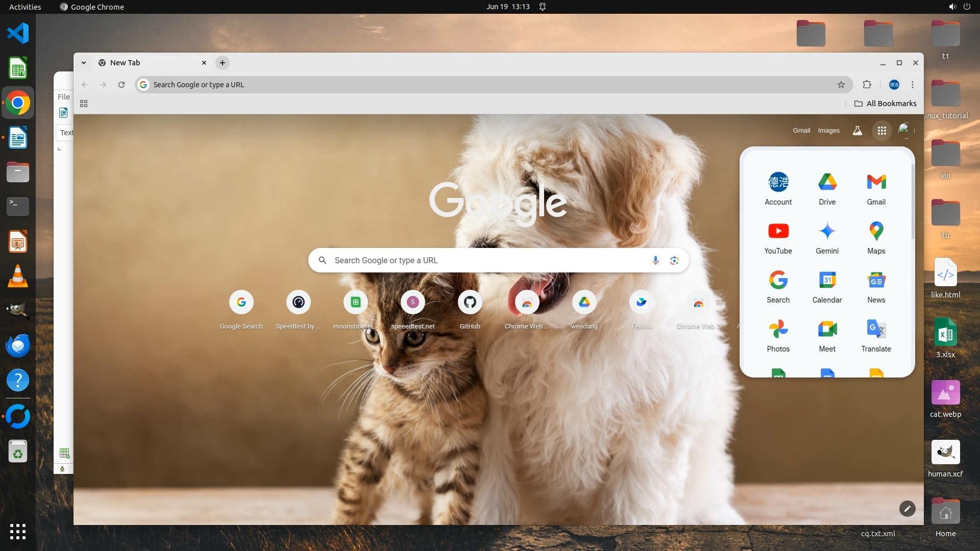Screen dimensions: 980x551
Task: Open the GitHub shortcut tile
Action: (470, 303)
